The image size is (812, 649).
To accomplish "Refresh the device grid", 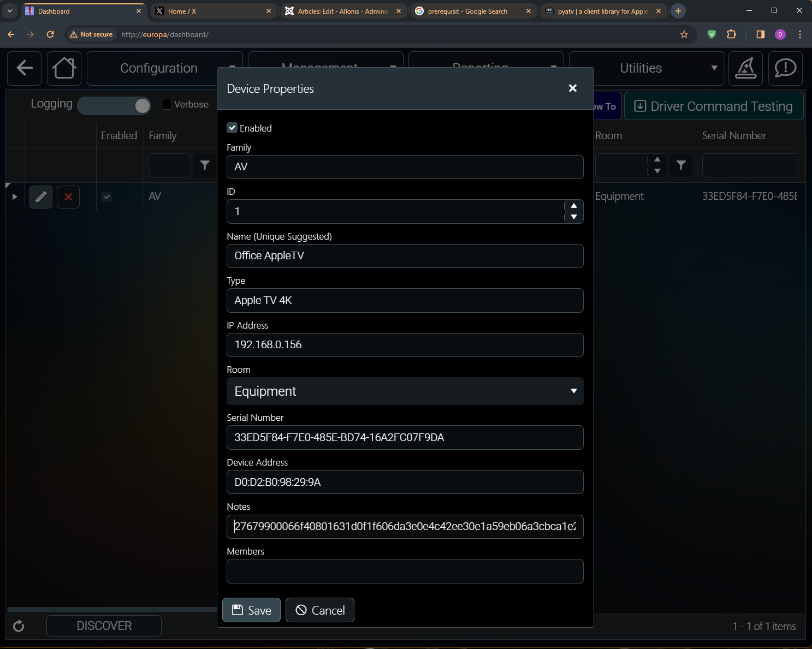I will (19, 626).
